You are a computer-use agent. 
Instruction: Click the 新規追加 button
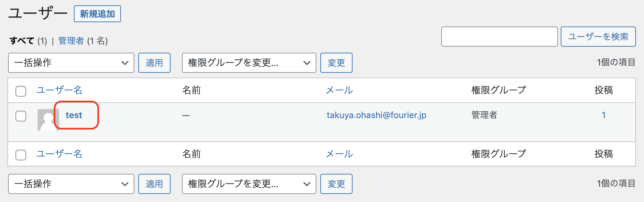pyautogui.click(x=97, y=14)
